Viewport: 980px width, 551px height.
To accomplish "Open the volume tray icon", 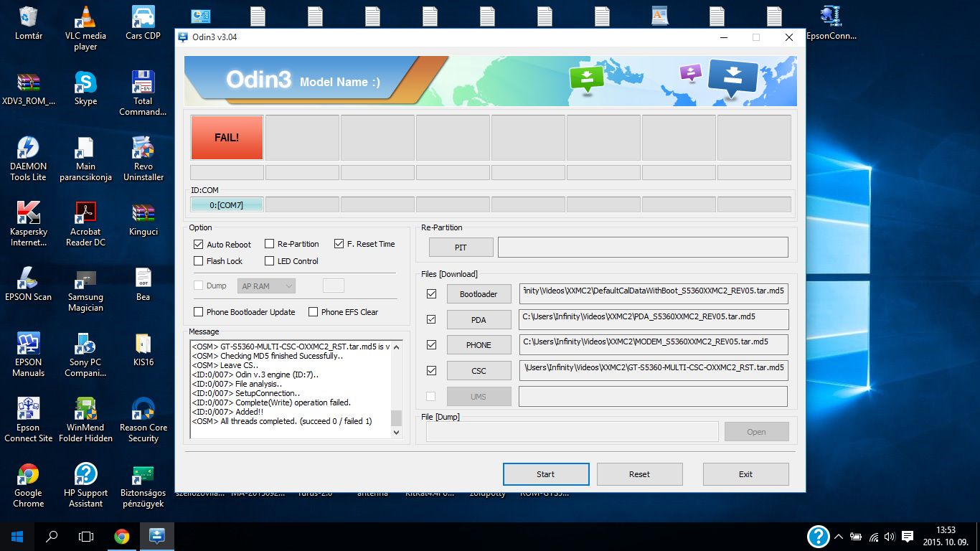I will point(890,536).
